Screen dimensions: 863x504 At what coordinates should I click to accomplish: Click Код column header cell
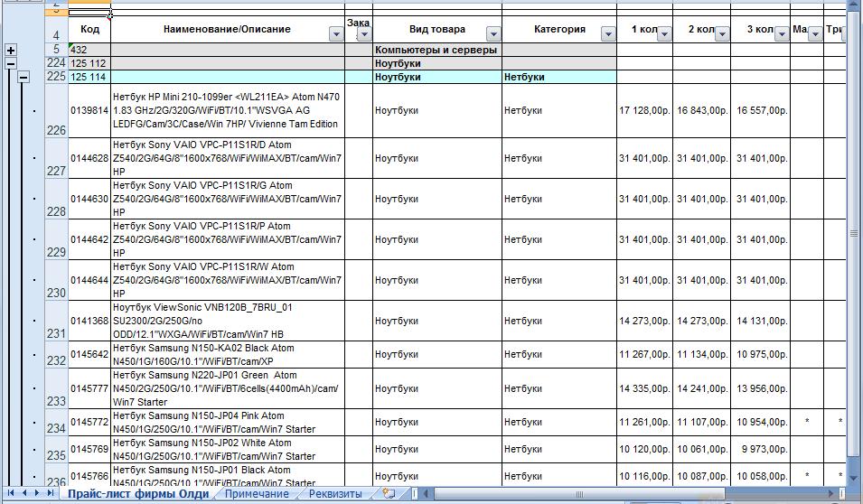89,30
